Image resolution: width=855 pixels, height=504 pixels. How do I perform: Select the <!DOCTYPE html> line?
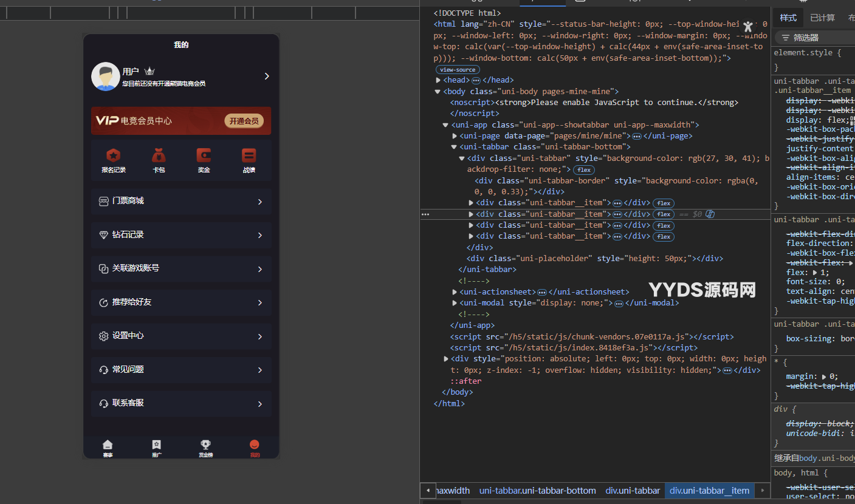pyautogui.click(x=467, y=13)
